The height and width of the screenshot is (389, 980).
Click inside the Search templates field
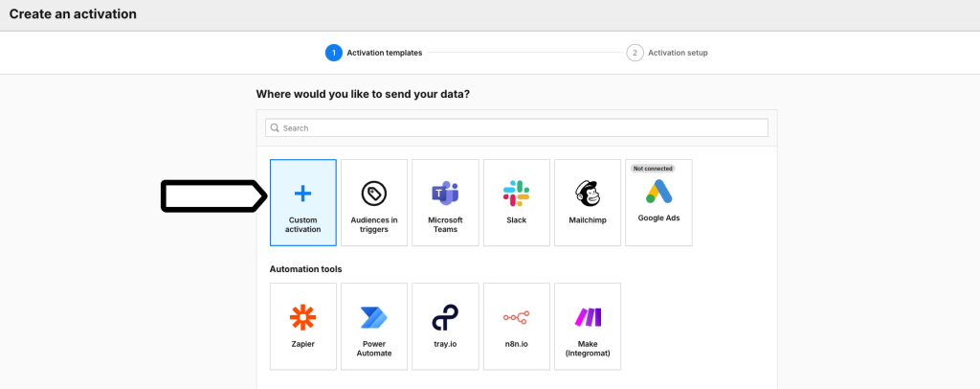(516, 127)
